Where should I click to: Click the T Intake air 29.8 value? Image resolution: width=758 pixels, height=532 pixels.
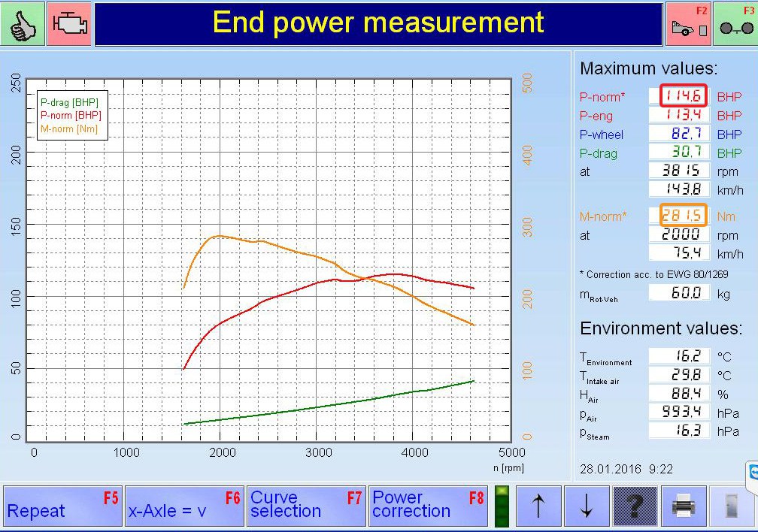(679, 374)
